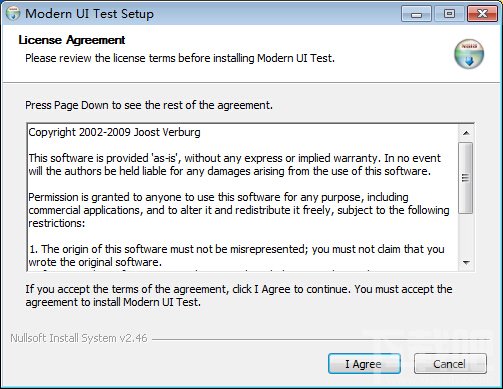Click the I Agree button
503x389 pixels.
pyautogui.click(x=364, y=364)
